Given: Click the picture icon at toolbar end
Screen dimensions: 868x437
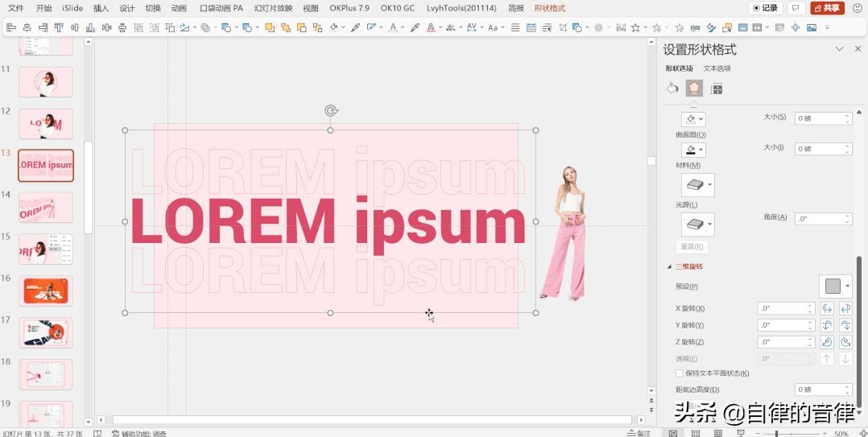Looking at the screenshot, I should [812, 27].
